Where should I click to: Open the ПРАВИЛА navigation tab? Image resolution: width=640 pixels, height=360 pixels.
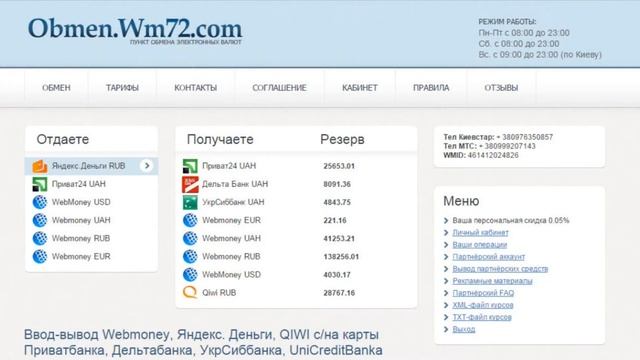click(431, 88)
